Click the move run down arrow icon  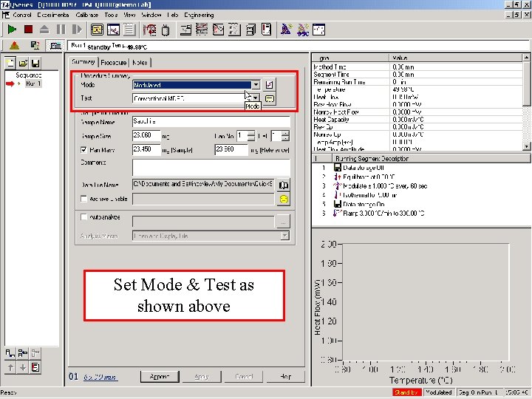pyautogui.click(x=23, y=367)
